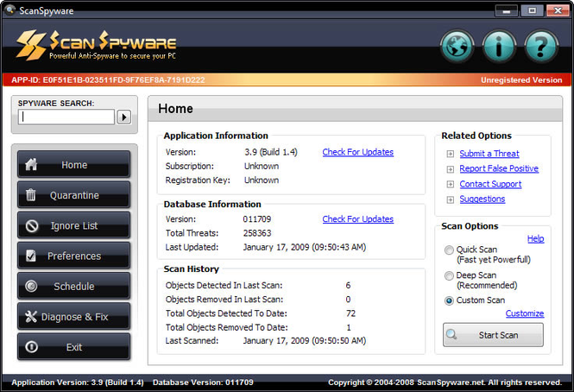Click the magnifier icon on Start Scan
The height and width of the screenshot is (392, 574).
[451, 334]
